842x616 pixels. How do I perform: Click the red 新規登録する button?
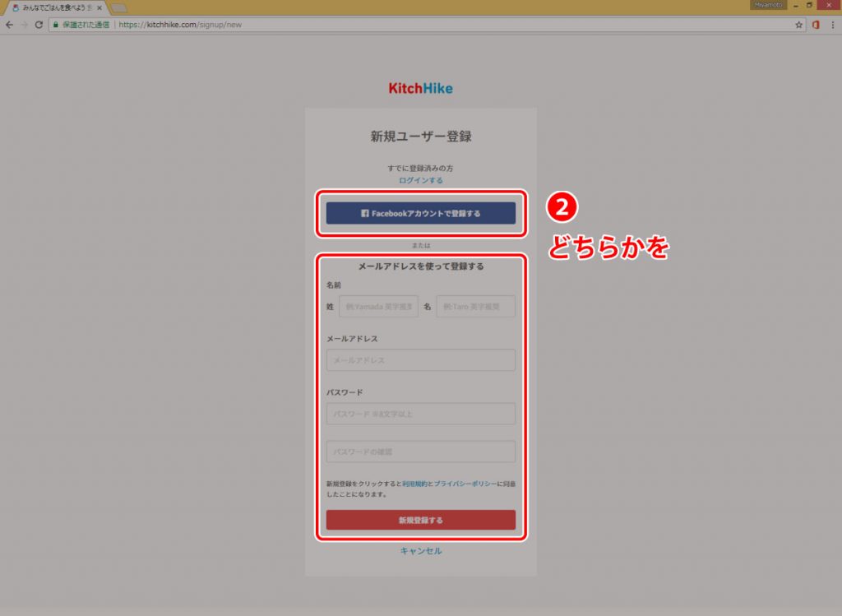(420, 520)
